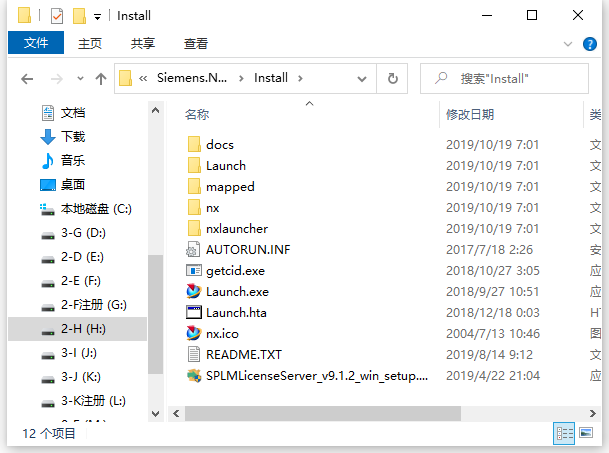Viewport: 609px width, 453px height.
Task: Switch to the 查看 ribbon tab
Action: (x=196, y=44)
